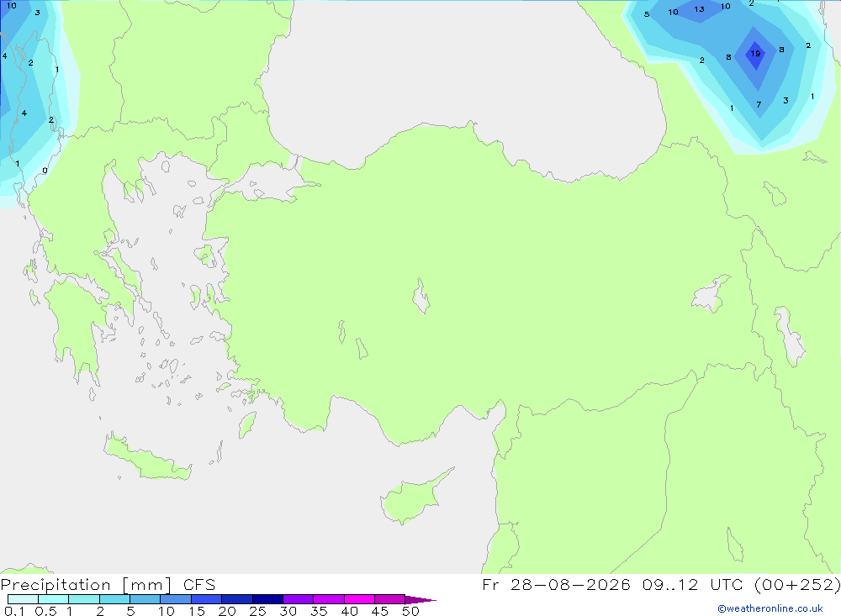Click the 10 value in the far corner

11,6
